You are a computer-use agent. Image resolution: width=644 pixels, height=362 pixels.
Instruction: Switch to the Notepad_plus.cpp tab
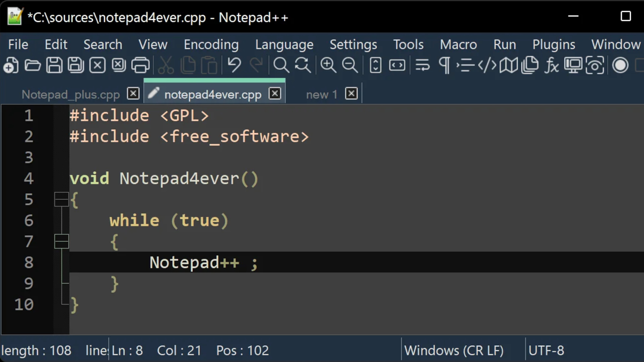pos(70,94)
